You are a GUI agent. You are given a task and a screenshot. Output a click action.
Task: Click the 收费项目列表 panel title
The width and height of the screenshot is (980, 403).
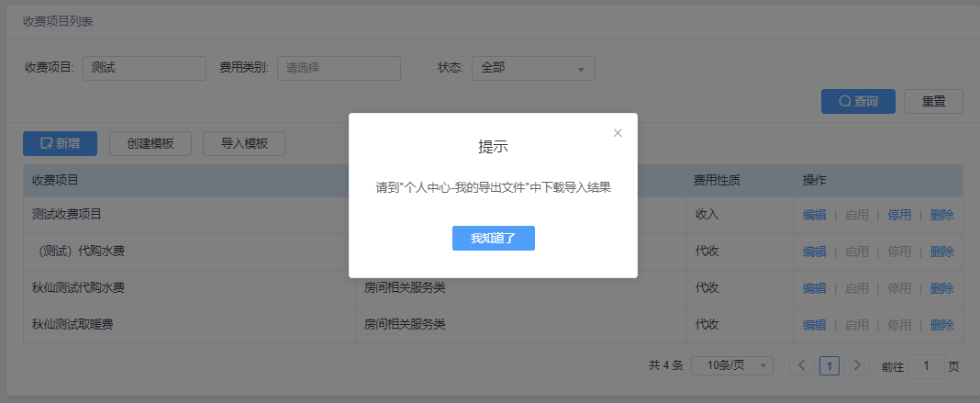pyautogui.click(x=58, y=22)
